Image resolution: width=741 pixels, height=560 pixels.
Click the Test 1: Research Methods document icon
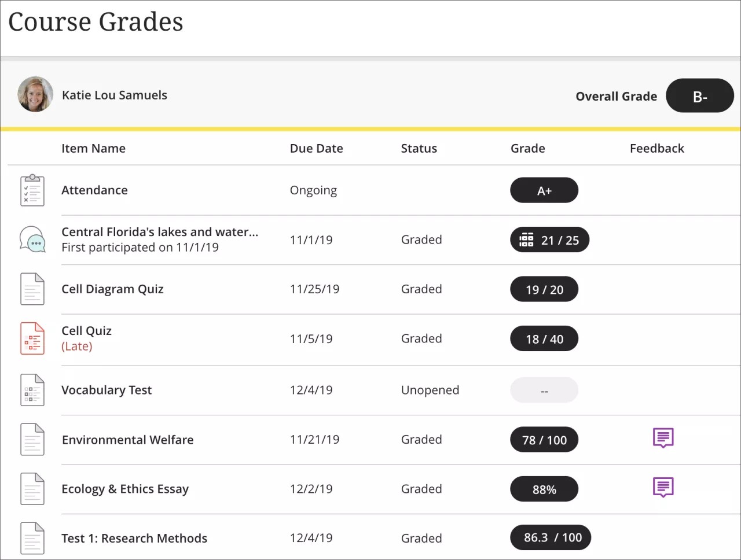click(32, 538)
